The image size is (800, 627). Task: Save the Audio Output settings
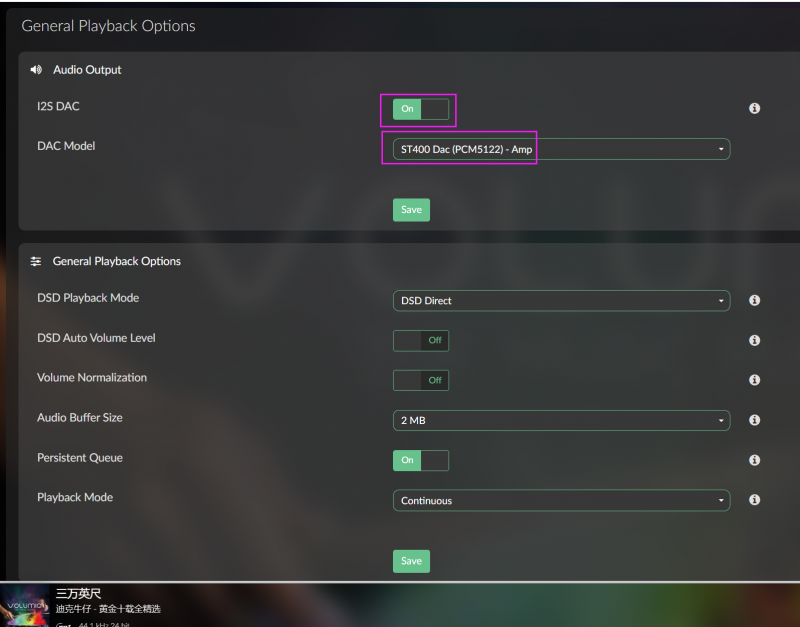click(x=411, y=210)
